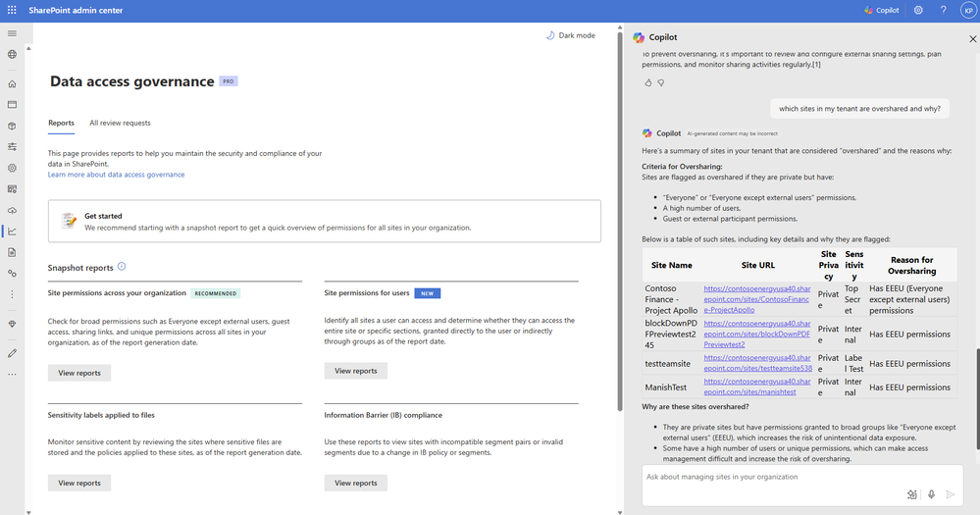Select the SharePoint admin center title
Viewport: 980px width, 515px height.
point(76,10)
